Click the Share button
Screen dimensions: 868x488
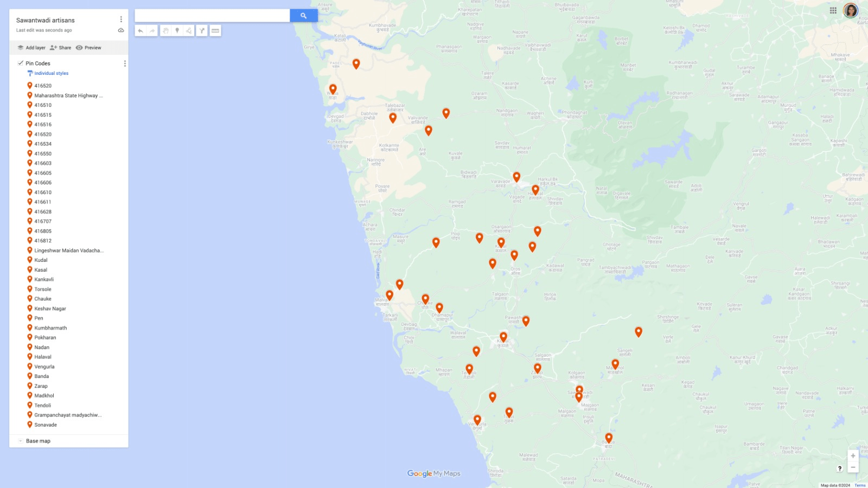(x=60, y=48)
